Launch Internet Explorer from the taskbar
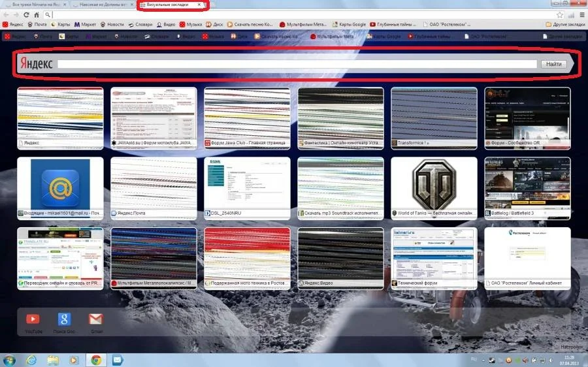Image resolution: width=588 pixels, height=367 pixels. 31,360
